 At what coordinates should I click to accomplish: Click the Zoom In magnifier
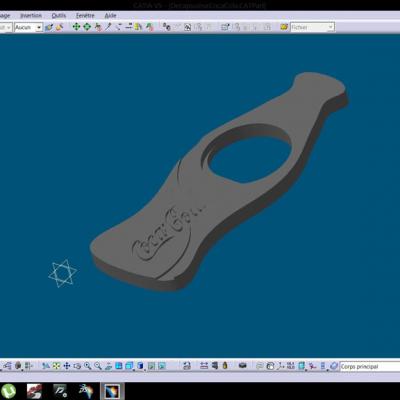pyautogui.click(x=88, y=366)
